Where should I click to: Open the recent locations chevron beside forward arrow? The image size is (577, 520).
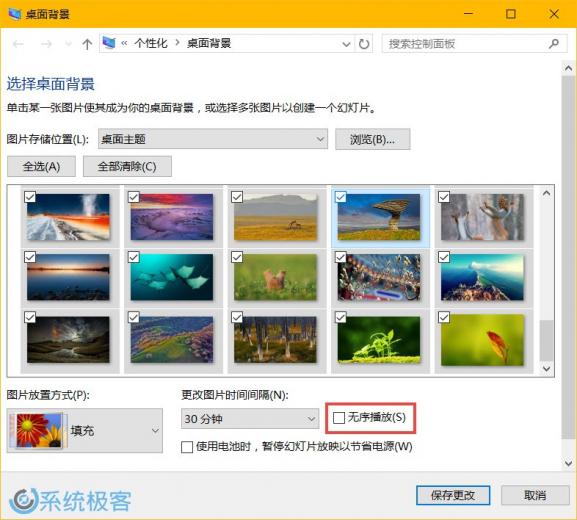[x=68, y=45]
